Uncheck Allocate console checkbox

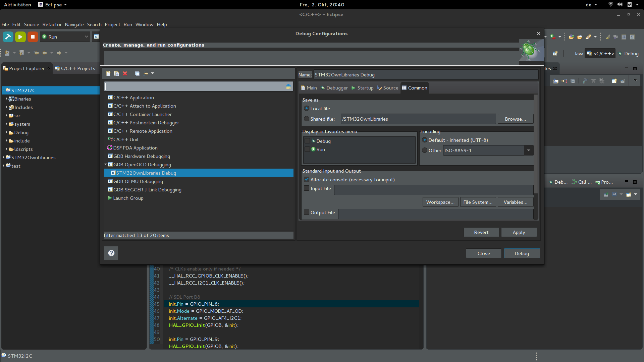point(307,180)
